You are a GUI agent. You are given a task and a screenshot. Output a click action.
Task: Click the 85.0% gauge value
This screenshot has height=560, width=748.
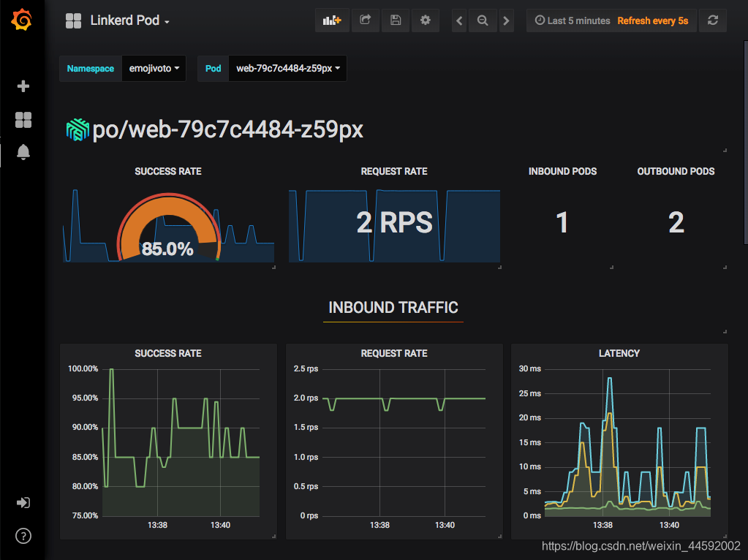click(x=167, y=249)
